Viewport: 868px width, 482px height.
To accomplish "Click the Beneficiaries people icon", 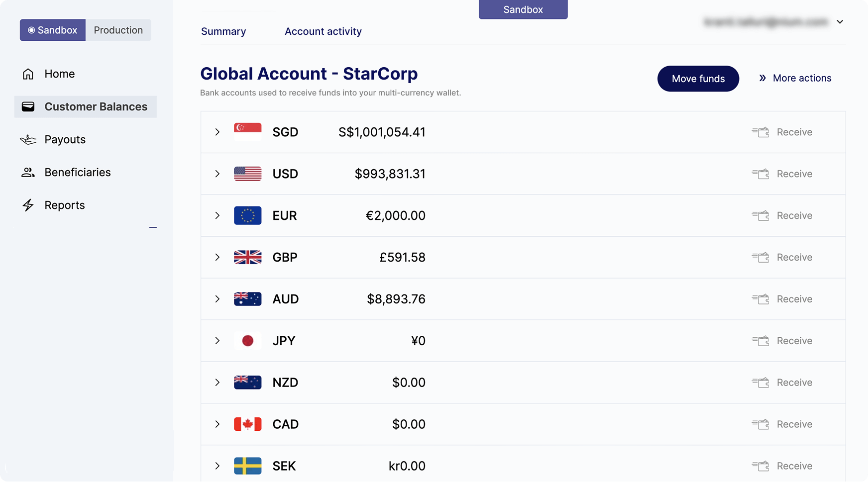I will (x=28, y=173).
